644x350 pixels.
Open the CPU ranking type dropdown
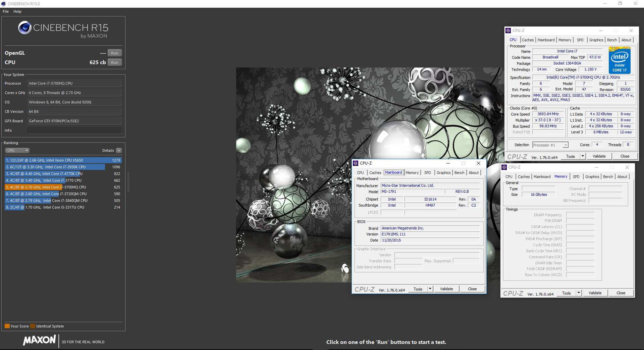coord(17,150)
